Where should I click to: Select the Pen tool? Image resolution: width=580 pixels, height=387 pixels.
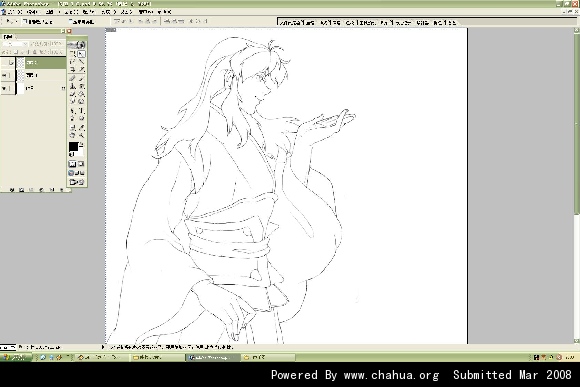[72, 118]
